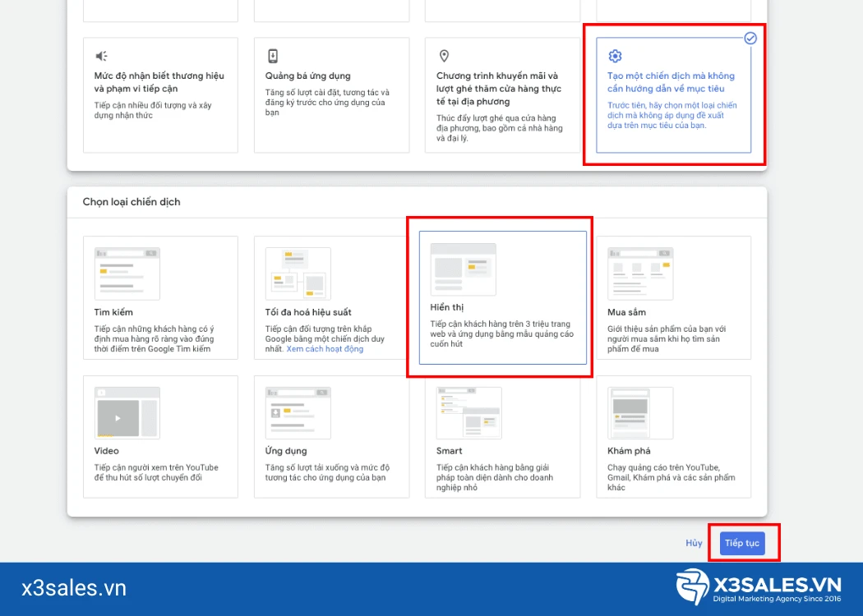Click the Video campaign play illustration
Viewport: 863px width, 616px height.
point(127,413)
